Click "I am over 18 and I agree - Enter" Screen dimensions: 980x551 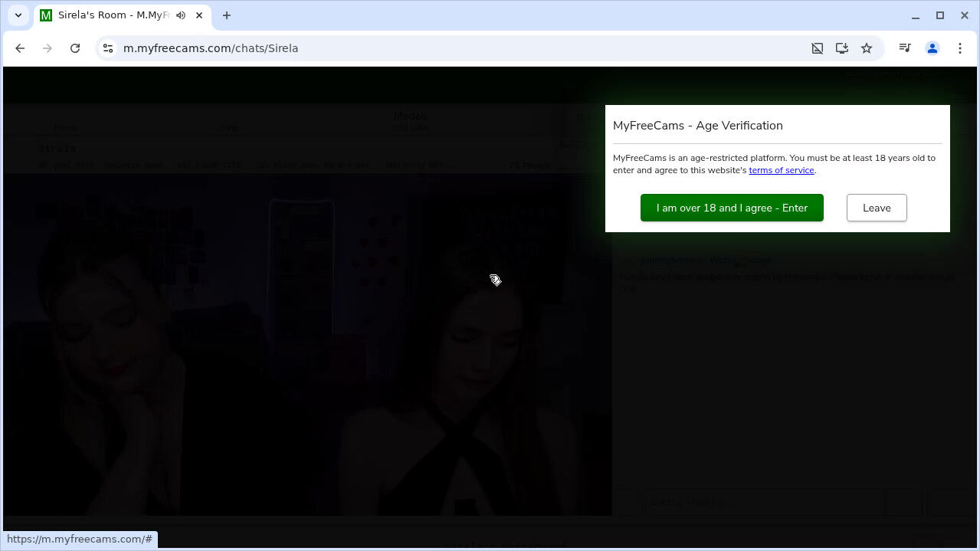(732, 208)
